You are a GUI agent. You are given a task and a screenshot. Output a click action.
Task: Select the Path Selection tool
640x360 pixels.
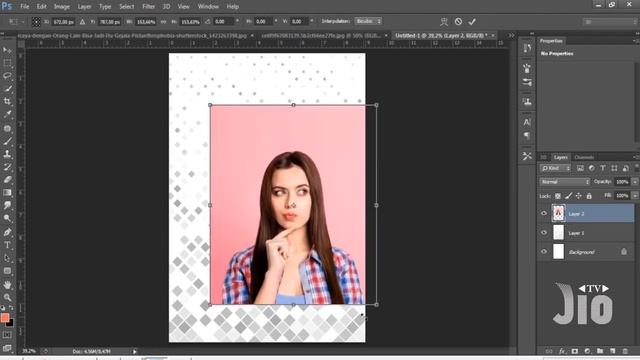point(7,258)
